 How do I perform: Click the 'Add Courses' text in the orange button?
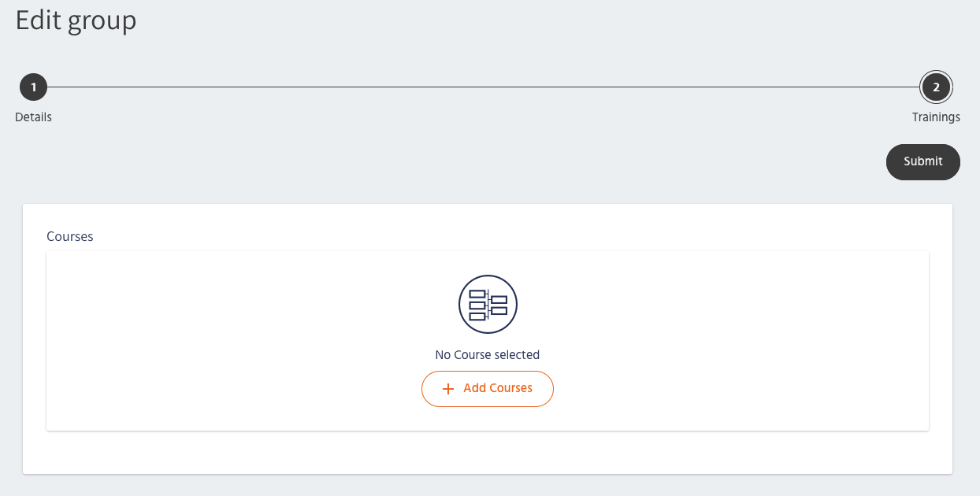tap(498, 388)
